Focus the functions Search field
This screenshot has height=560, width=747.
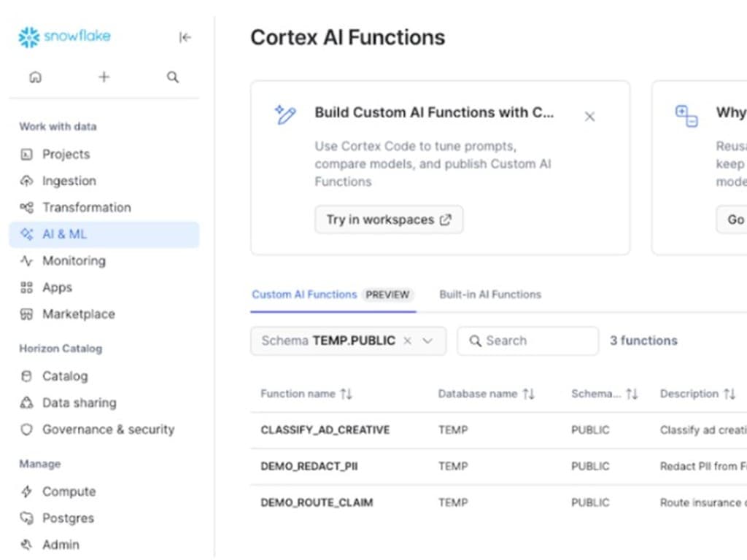(x=527, y=341)
